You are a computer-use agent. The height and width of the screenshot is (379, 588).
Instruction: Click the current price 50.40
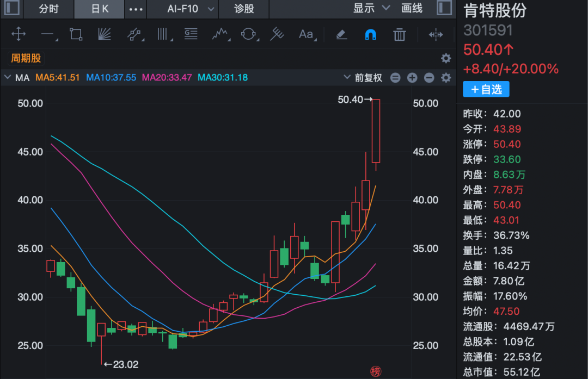488,49
